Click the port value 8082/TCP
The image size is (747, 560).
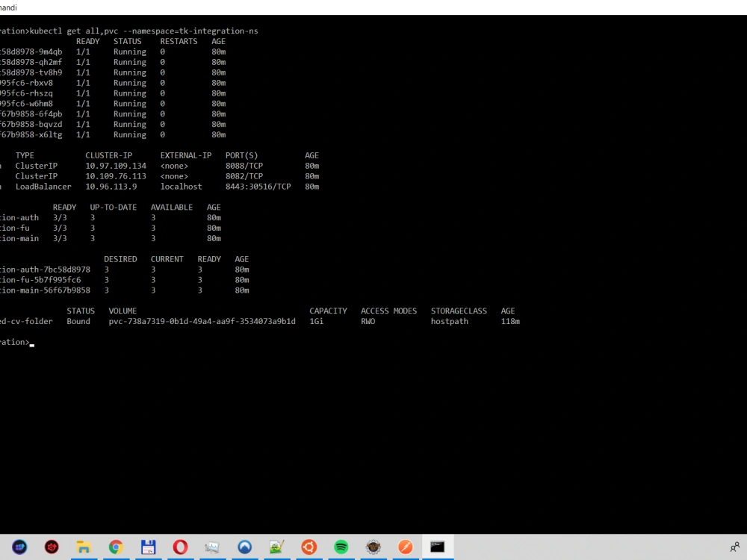[x=244, y=176]
